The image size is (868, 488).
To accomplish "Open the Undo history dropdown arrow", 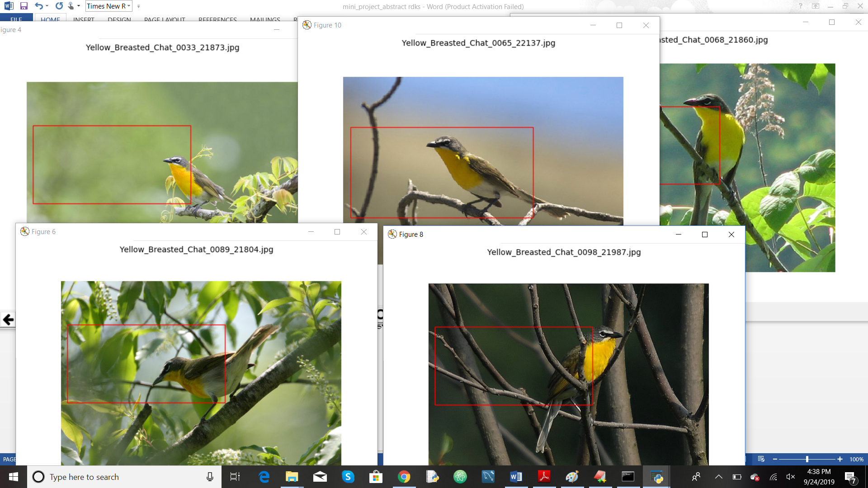I will [x=47, y=6].
